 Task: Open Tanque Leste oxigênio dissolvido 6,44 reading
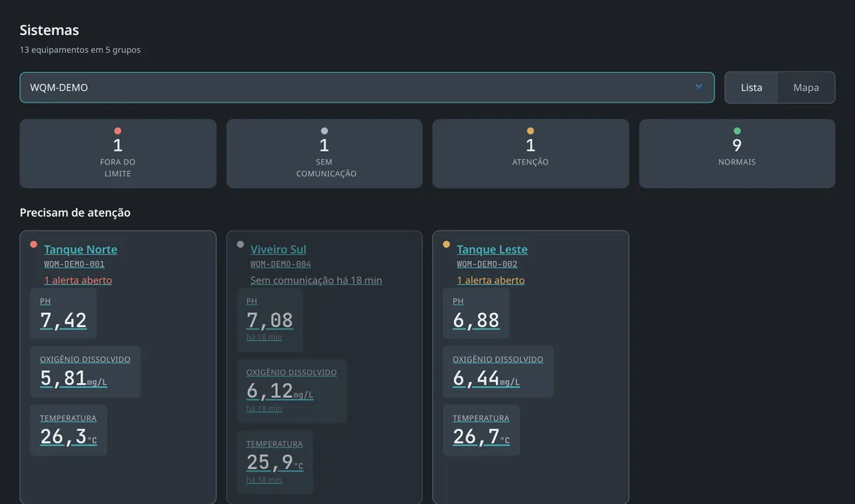pos(487,378)
